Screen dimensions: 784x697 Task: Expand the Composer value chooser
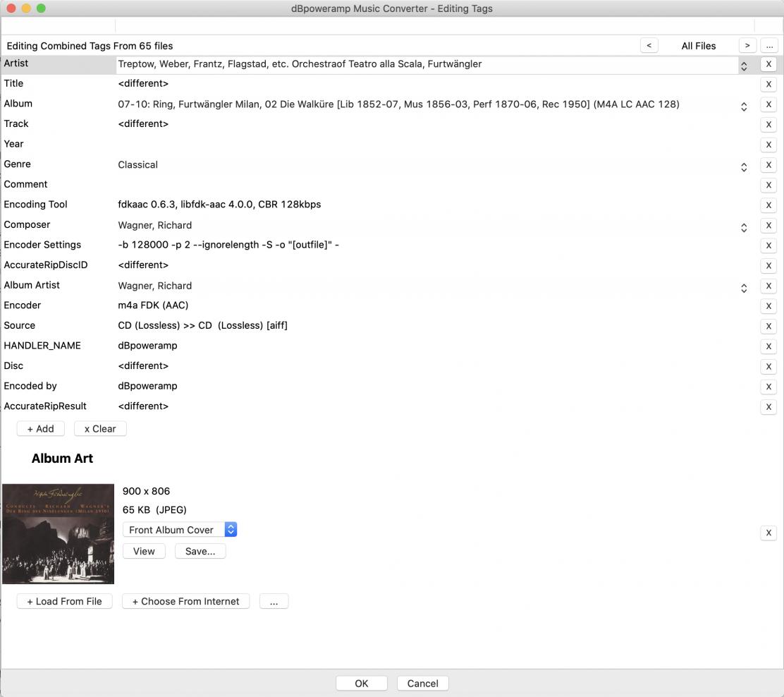click(x=743, y=227)
